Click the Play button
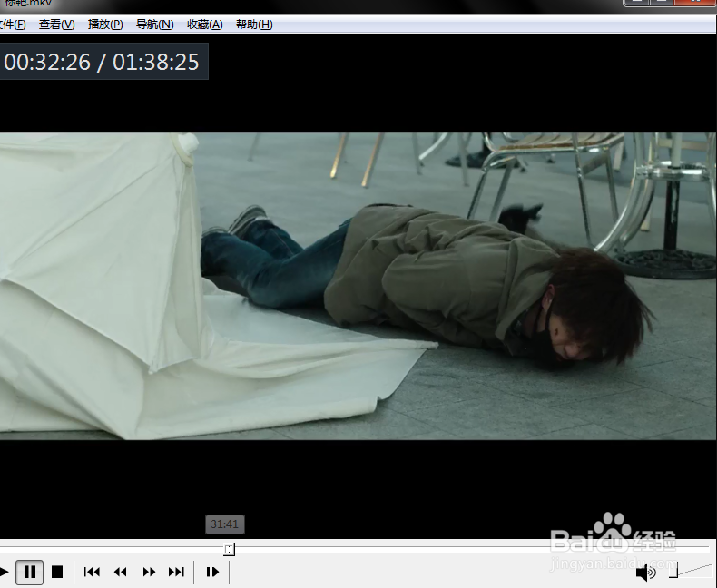The width and height of the screenshot is (717, 588). [x=4, y=572]
